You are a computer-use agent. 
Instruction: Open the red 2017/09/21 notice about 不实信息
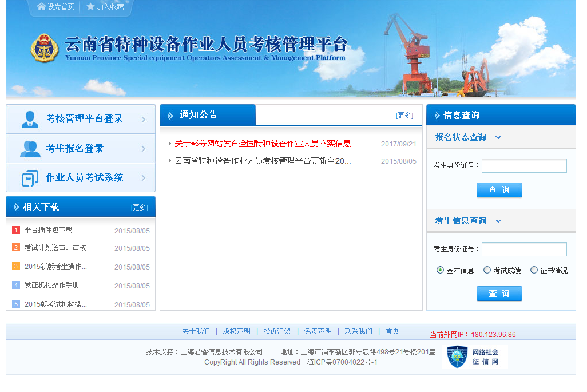266,144
